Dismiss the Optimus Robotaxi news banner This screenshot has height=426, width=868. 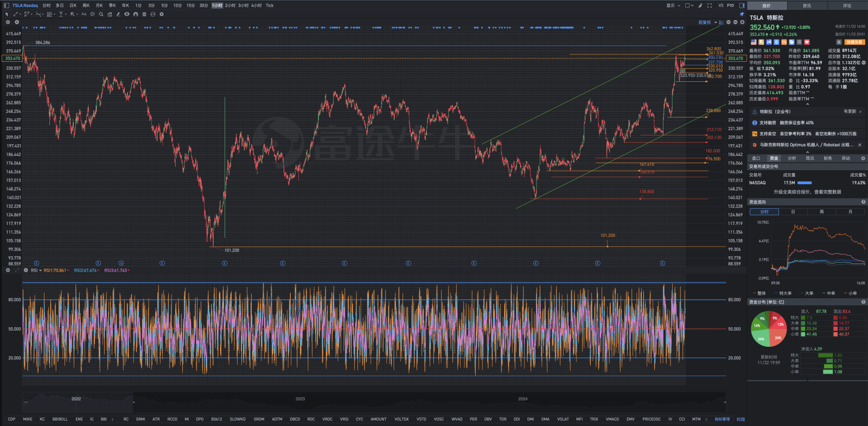pyautogui.click(x=860, y=145)
